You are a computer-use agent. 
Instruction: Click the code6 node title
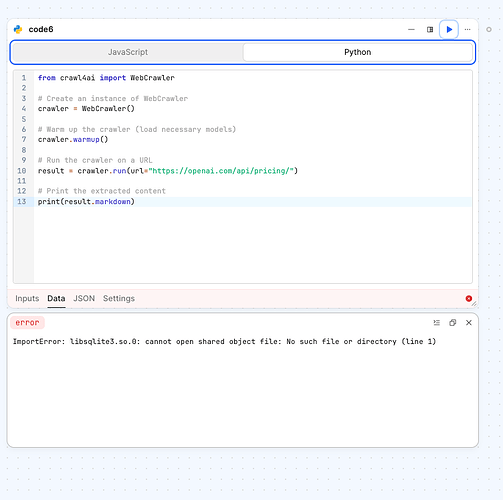41,29
